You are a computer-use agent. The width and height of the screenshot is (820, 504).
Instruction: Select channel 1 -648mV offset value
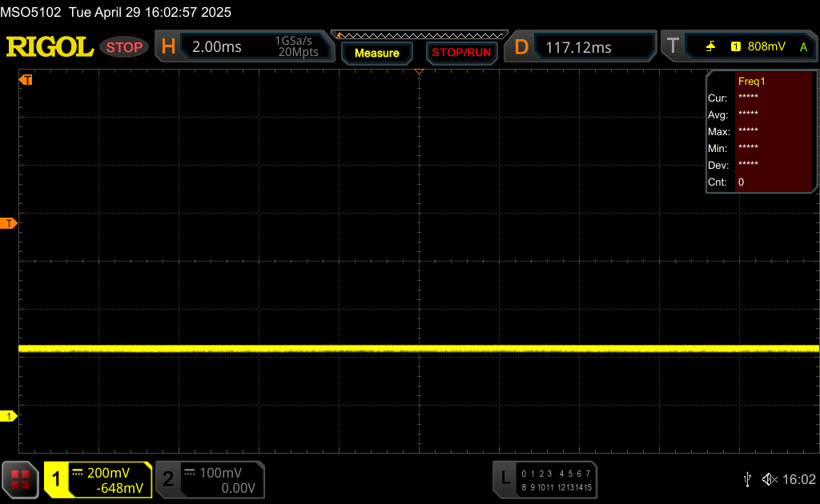[119, 488]
